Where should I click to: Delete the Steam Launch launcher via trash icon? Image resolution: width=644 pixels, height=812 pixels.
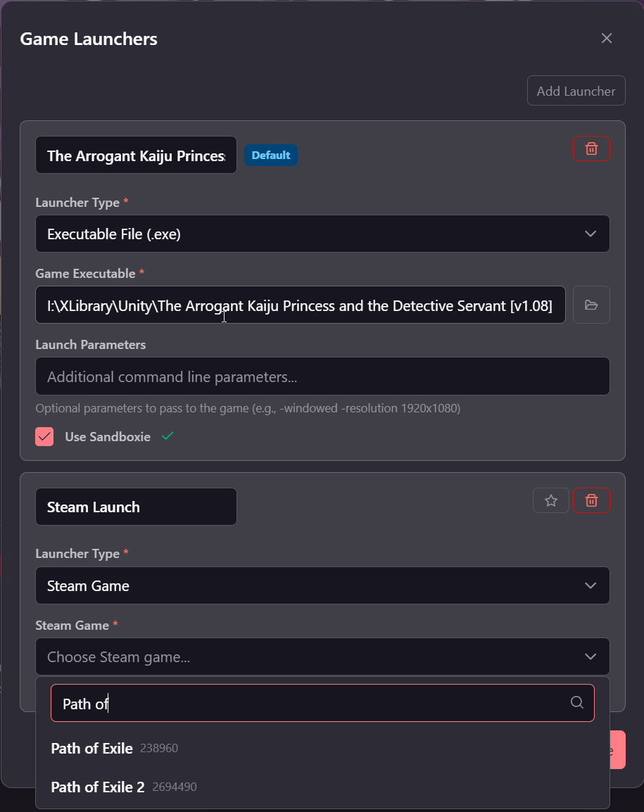pos(591,500)
